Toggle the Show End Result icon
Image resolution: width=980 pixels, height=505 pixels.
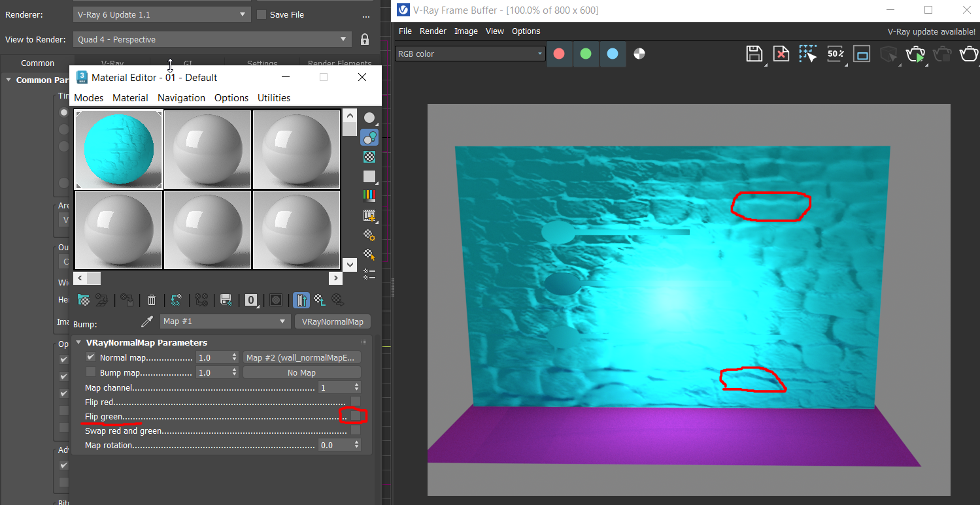[x=301, y=300]
